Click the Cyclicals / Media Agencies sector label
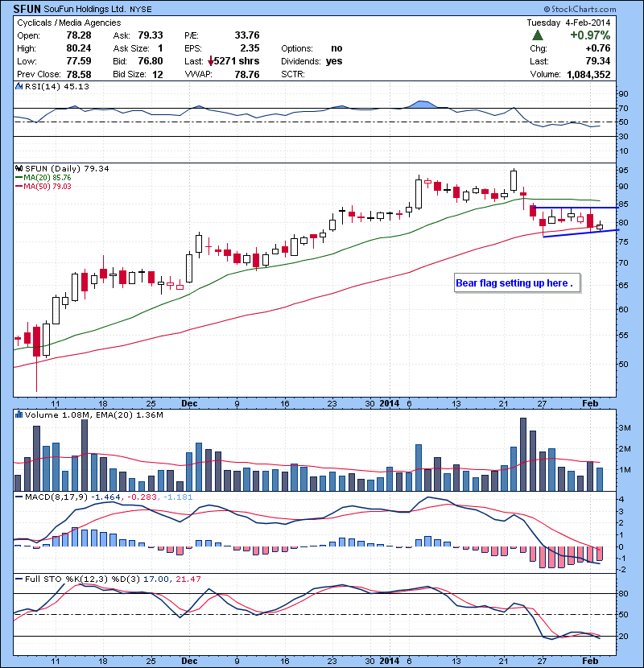 [69, 23]
